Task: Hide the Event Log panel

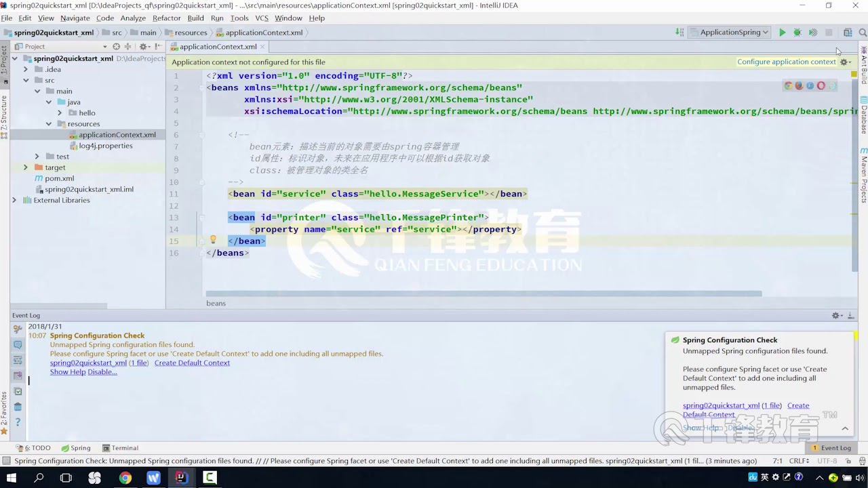Action: pos(851,316)
